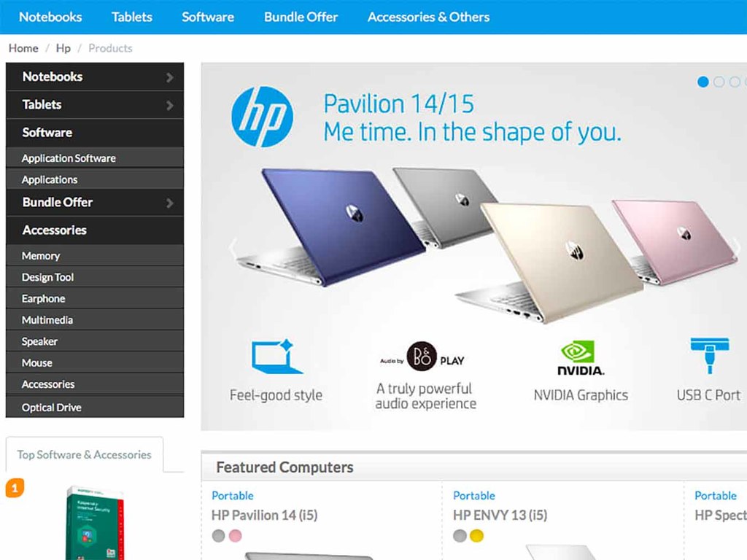Open Accessories & Others top menu
The height and width of the screenshot is (560, 747).
428,17
